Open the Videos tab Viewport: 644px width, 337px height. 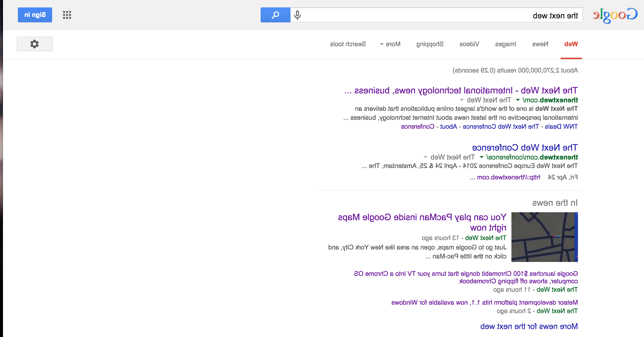[469, 44]
